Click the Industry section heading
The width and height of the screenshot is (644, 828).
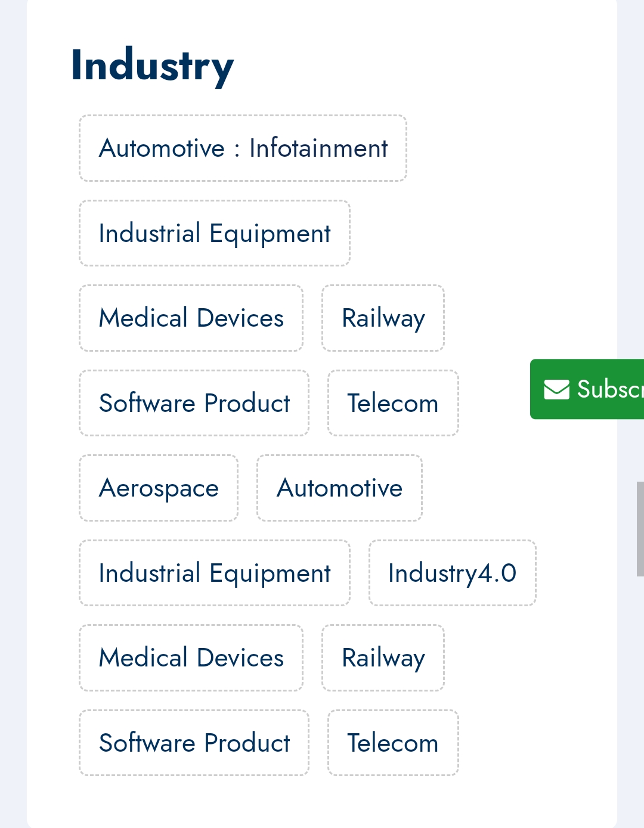pyautogui.click(x=152, y=66)
